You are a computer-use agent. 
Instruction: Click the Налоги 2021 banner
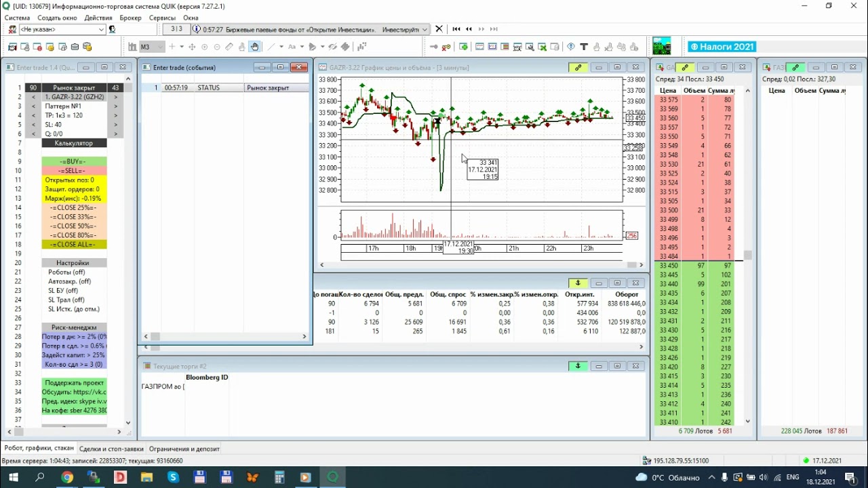pyautogui.click(x=722, y=47)
